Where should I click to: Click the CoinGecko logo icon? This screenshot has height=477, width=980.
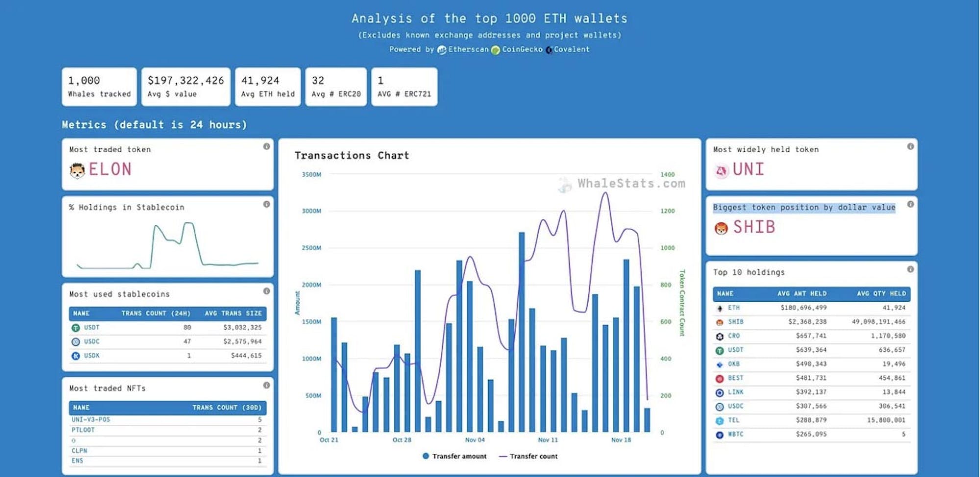495,50
